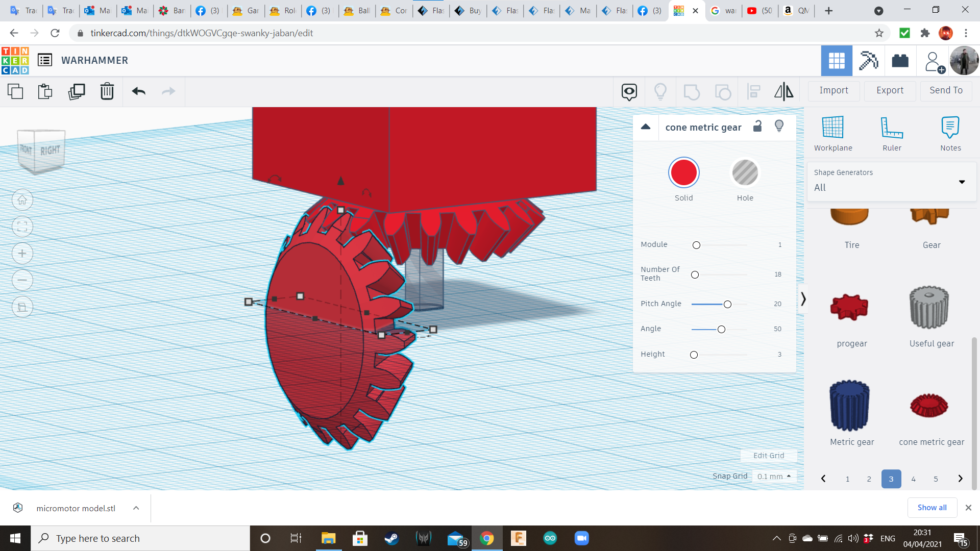Click the Edit Grid button
This screenshot has height=551, width=980.
click(x=768, y=455)
